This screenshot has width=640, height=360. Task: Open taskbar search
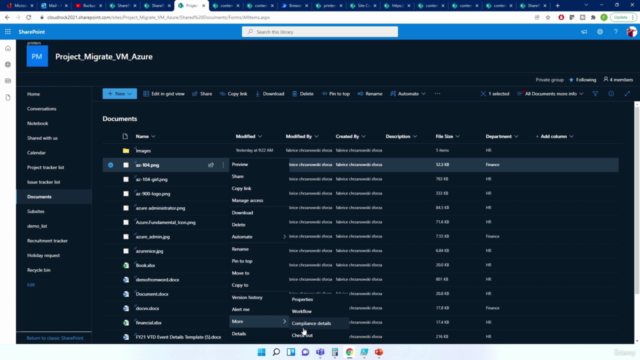click(276, 352)
